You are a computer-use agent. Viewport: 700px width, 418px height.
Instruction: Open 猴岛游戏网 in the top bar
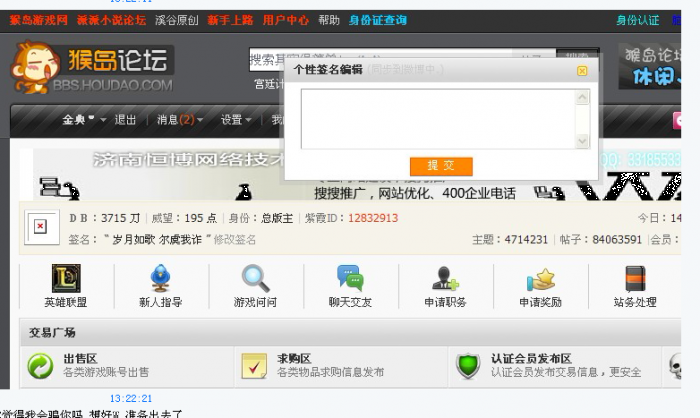[x=38, y=20]
